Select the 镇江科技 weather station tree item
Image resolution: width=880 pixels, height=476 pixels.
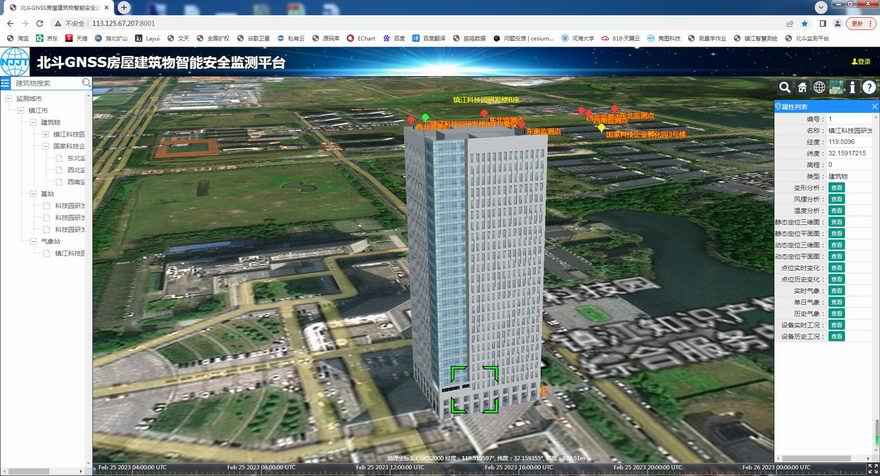(70, 254)
